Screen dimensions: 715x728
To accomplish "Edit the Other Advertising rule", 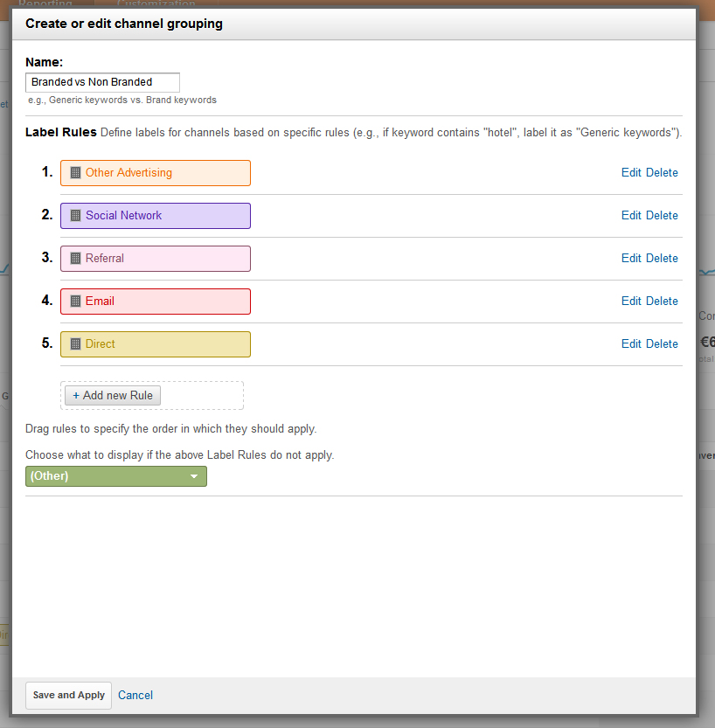I will (x=631, y=173).
